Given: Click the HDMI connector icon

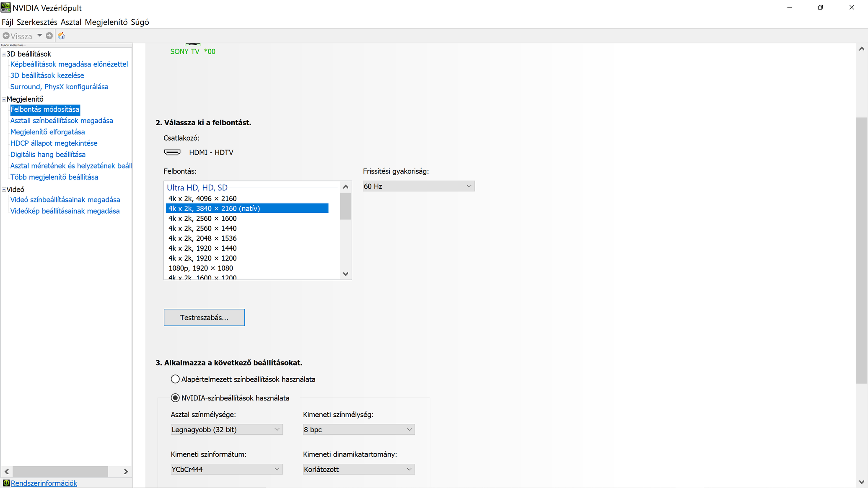Looking at the screenshot, I should pyautogui.click(x=172, y=152).
